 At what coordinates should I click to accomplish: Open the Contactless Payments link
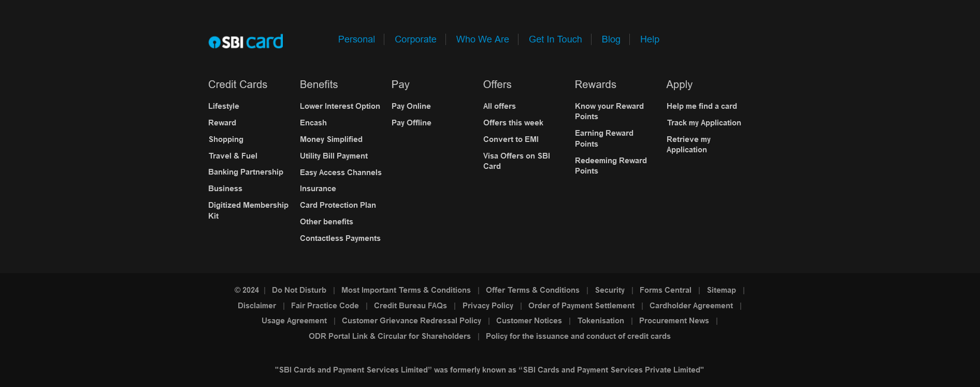[x=340, y=238]
